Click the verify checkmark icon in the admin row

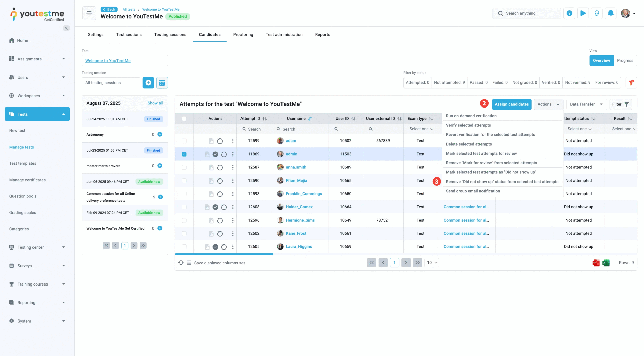coord(215,154)
